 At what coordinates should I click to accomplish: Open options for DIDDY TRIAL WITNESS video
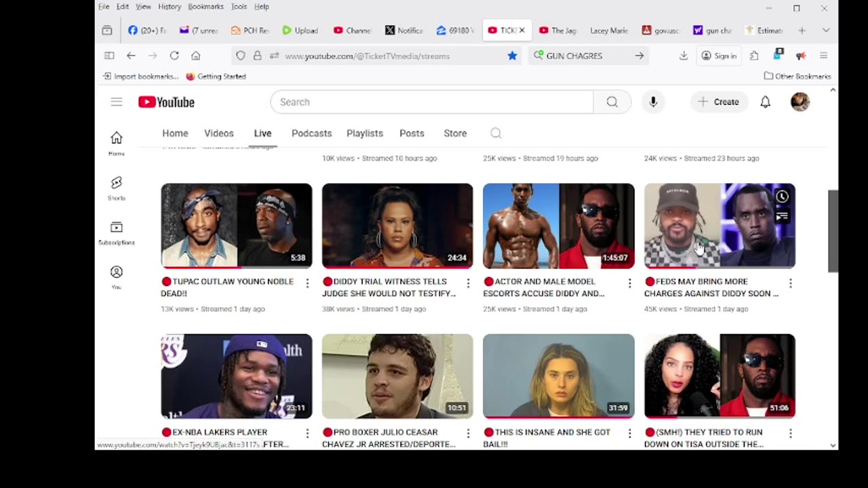[x=468, y=283]
